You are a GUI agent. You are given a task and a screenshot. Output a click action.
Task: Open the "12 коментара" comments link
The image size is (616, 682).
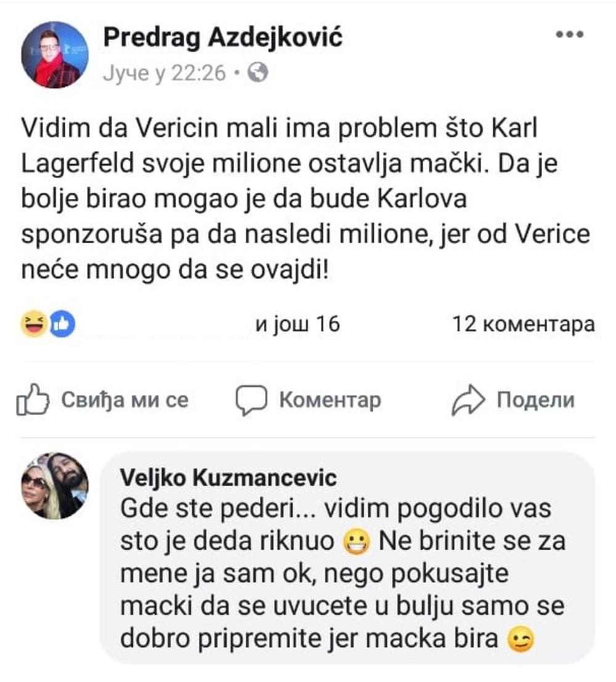point(524,324)
